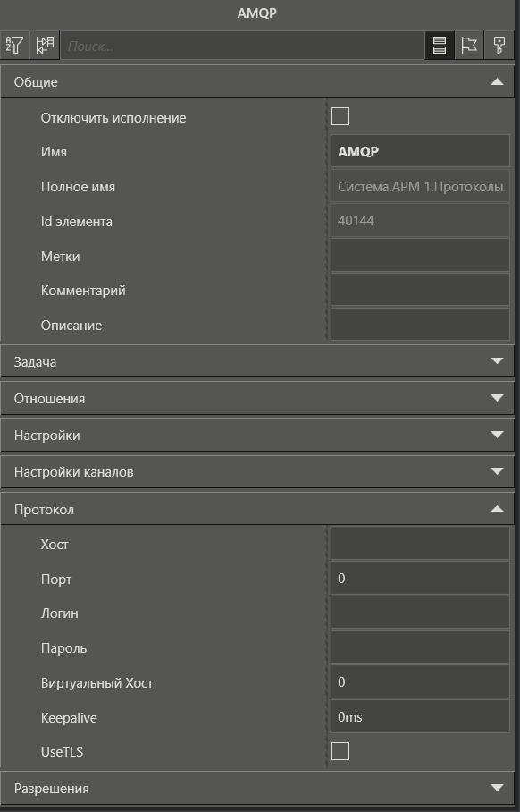Screen dimensions: 520x812
Task: Click the Keepalive field showing 0ms
Action: [x=420, y=716]
